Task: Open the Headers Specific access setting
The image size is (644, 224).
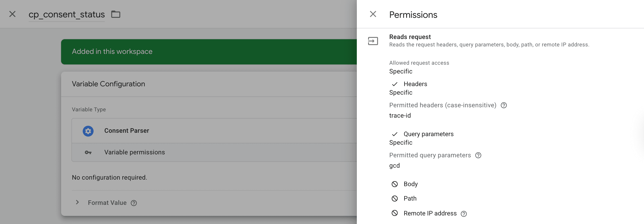Action: pos(401,92)
